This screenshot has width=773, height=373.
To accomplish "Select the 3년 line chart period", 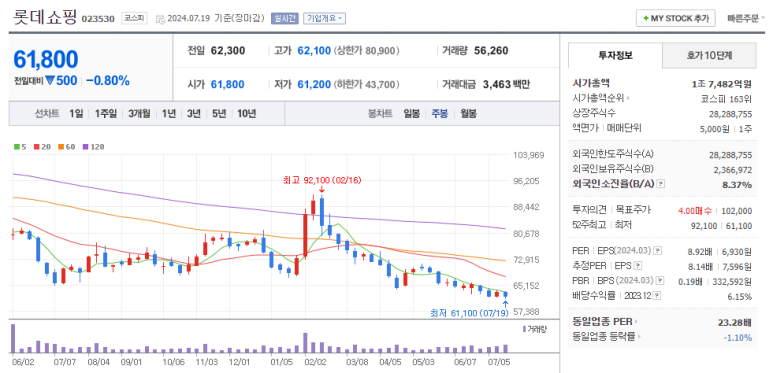I will [x=193, y=113].
